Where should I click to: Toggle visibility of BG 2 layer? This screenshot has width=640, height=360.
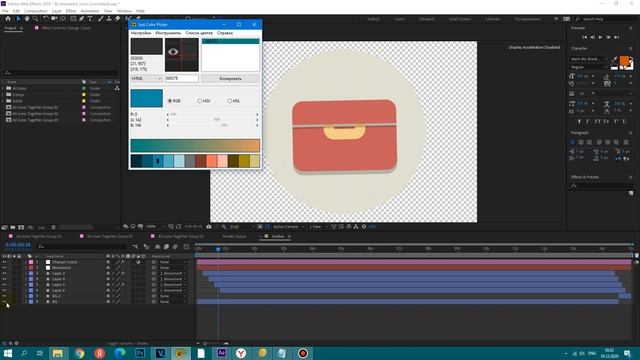[4, 296]
